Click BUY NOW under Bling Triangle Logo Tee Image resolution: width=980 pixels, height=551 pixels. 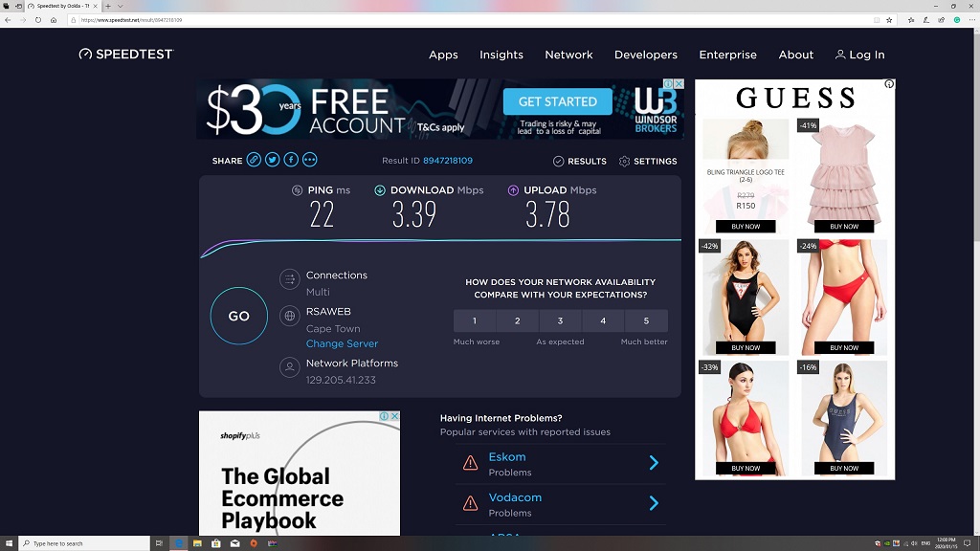pyautogui.click(x=746, y=226)
